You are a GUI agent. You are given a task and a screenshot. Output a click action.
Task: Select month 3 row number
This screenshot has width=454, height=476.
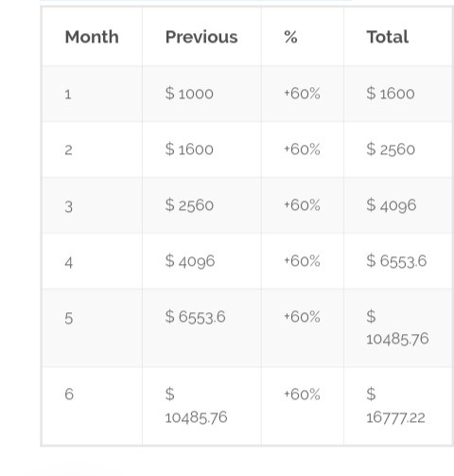tap(69, 207)
